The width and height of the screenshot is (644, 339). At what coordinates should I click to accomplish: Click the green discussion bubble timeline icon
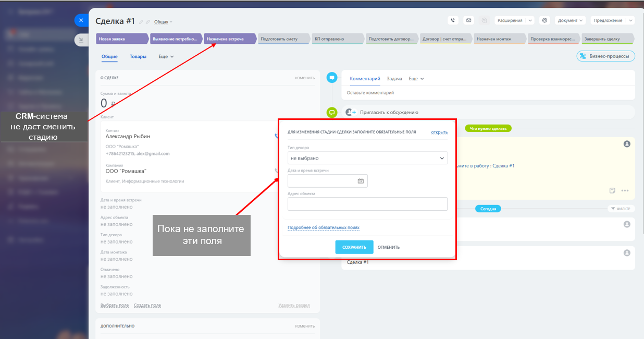pyautogui.click(x=332, y=112)
